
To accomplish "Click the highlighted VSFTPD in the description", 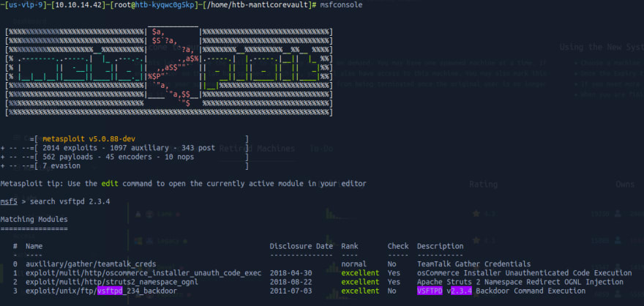I will pos(430,291).
